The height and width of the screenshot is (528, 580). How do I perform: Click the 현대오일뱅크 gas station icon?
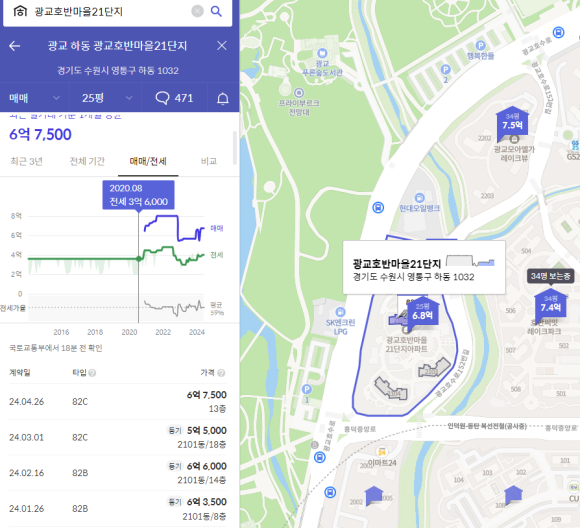(x=419, y=198)
